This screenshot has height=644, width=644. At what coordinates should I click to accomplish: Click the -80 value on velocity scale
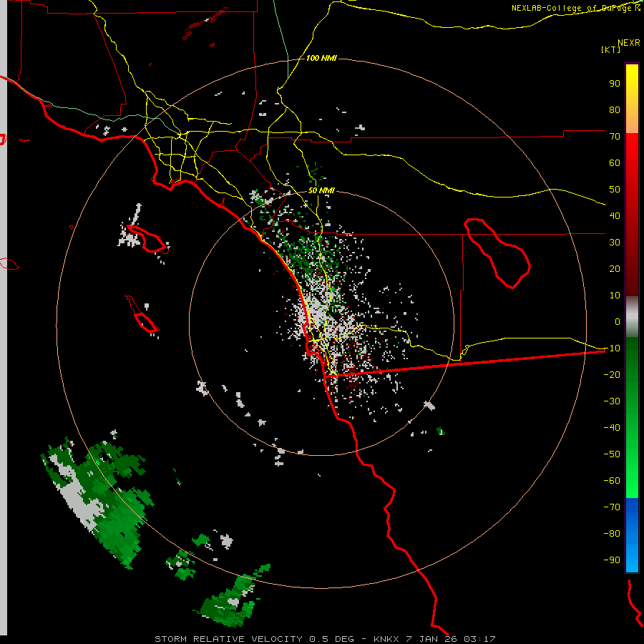point(612,534)
